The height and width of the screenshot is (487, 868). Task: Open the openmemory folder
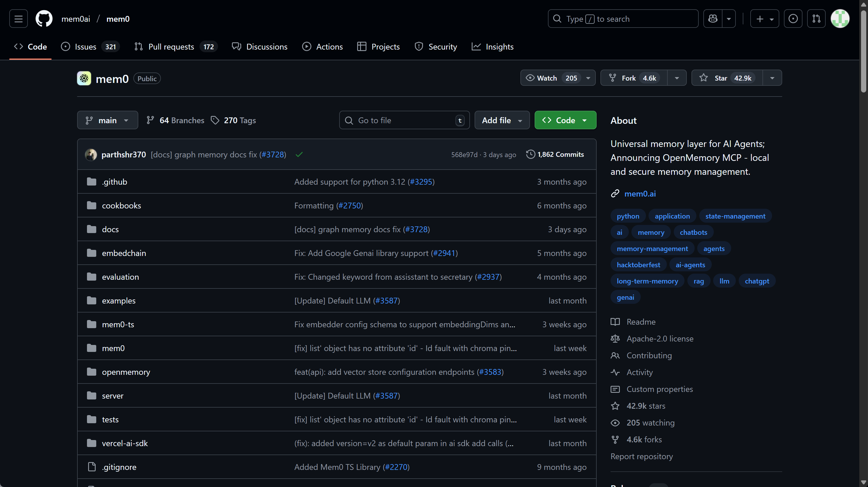[126, 372]
